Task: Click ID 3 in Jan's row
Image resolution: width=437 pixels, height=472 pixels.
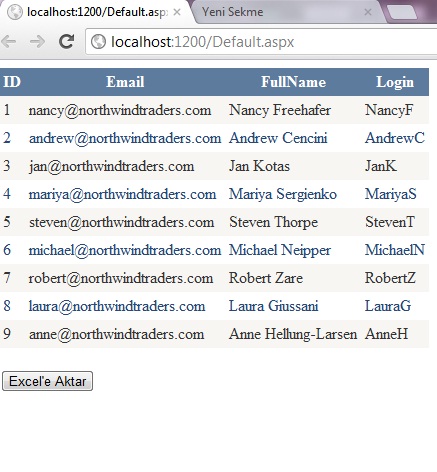Action: coord(7,166)
